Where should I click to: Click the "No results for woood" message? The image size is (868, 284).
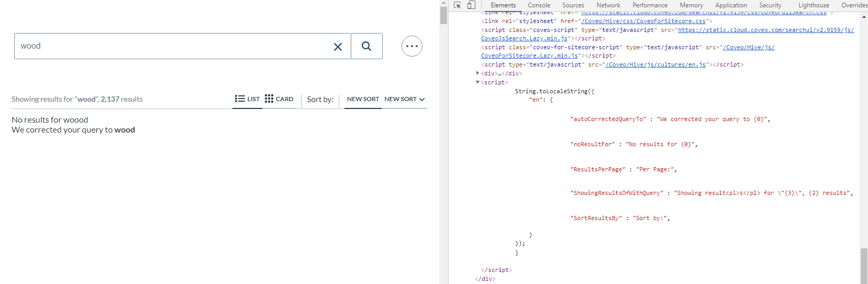(x=50, y=120)
